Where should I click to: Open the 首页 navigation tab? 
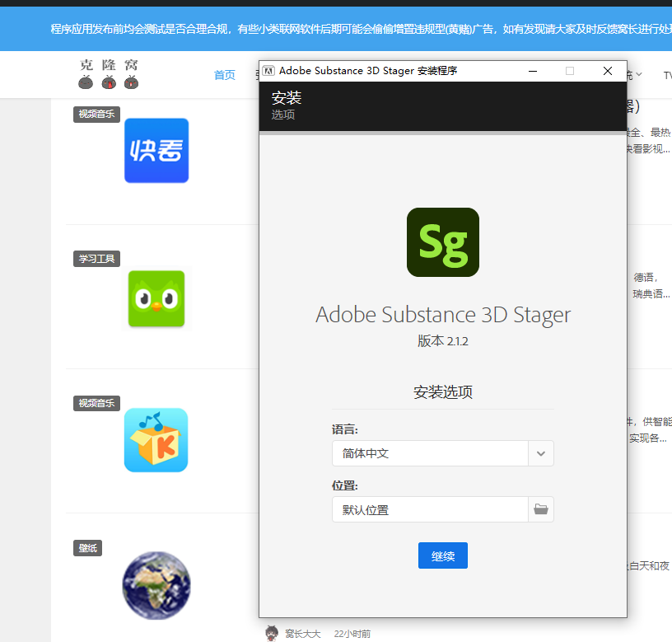coord(225,75)
